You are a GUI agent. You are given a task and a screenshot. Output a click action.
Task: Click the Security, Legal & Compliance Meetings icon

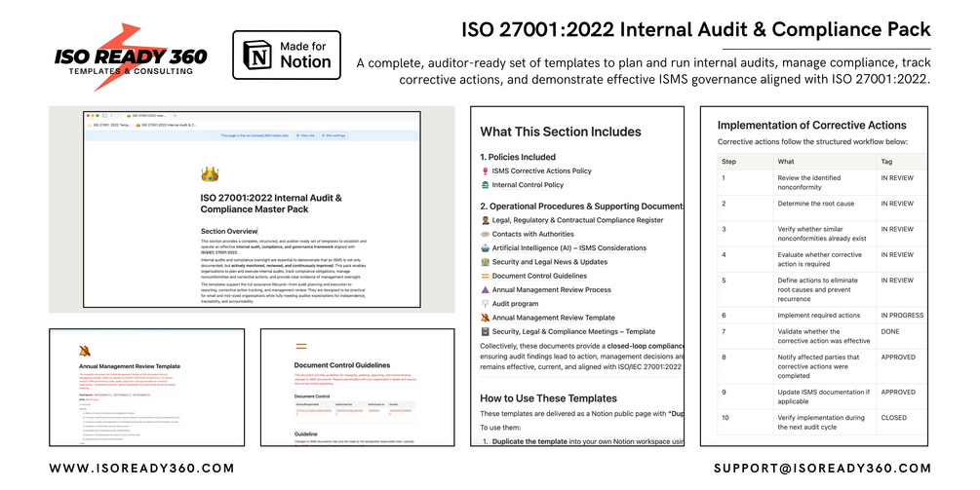tap(485, 332)
